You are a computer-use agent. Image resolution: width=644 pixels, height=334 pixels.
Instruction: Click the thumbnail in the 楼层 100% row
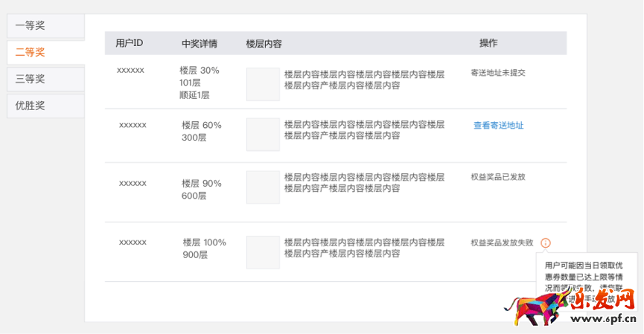(263, 252)
